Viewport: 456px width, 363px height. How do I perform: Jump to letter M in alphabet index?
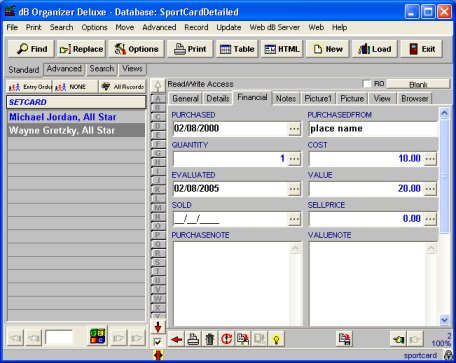(x=158, y=208)
